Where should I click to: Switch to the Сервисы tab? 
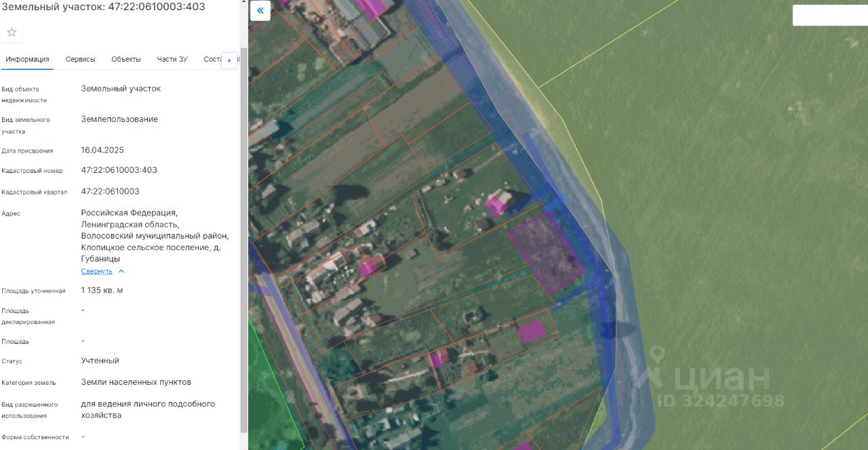(81, 59)
